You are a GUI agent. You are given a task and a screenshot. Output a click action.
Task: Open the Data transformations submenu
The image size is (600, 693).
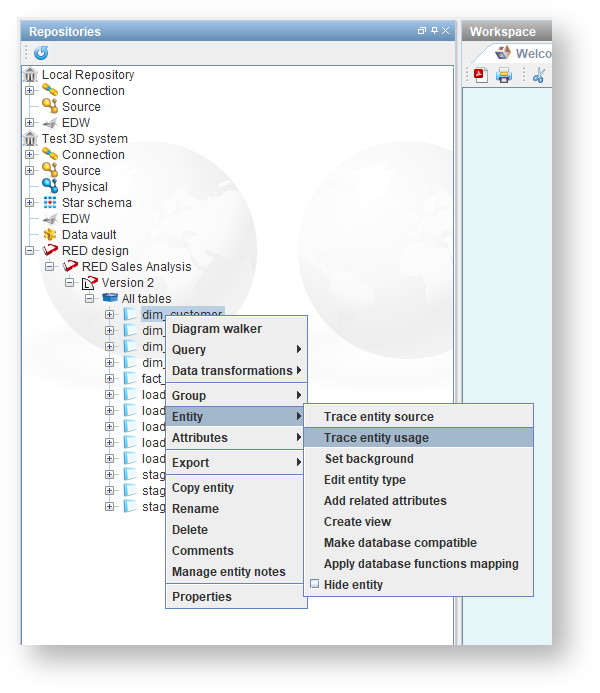236,370
